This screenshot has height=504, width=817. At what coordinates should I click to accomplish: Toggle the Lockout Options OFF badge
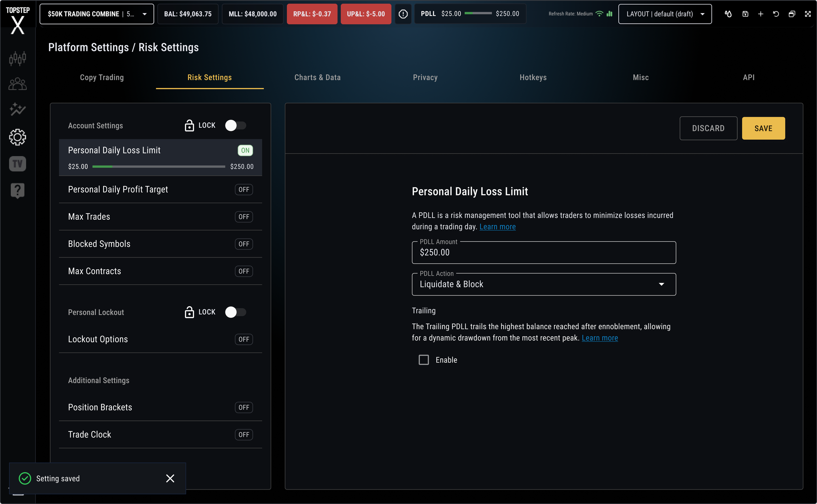[x=244, y=339]
